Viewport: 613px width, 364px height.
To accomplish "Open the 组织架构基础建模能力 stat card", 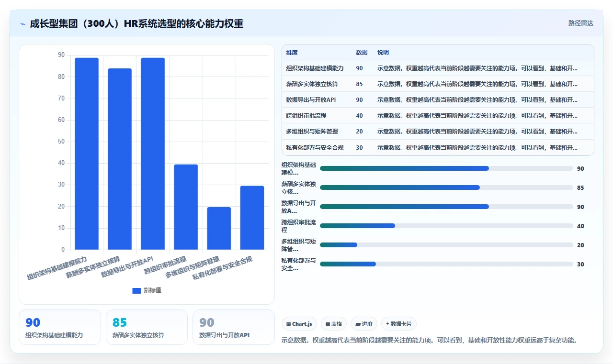I will (x=60, y=327).
